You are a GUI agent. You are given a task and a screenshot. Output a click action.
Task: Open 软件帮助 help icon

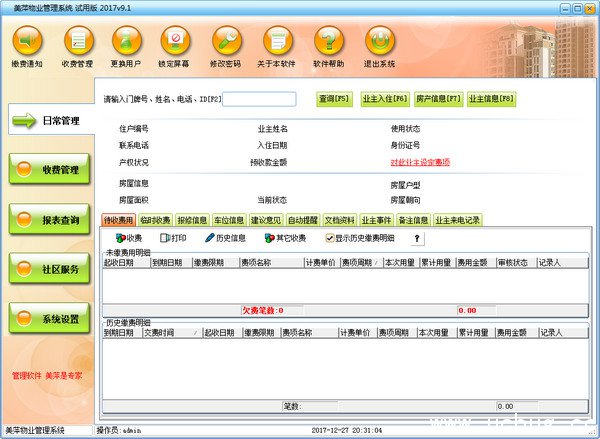click(327, 40)
